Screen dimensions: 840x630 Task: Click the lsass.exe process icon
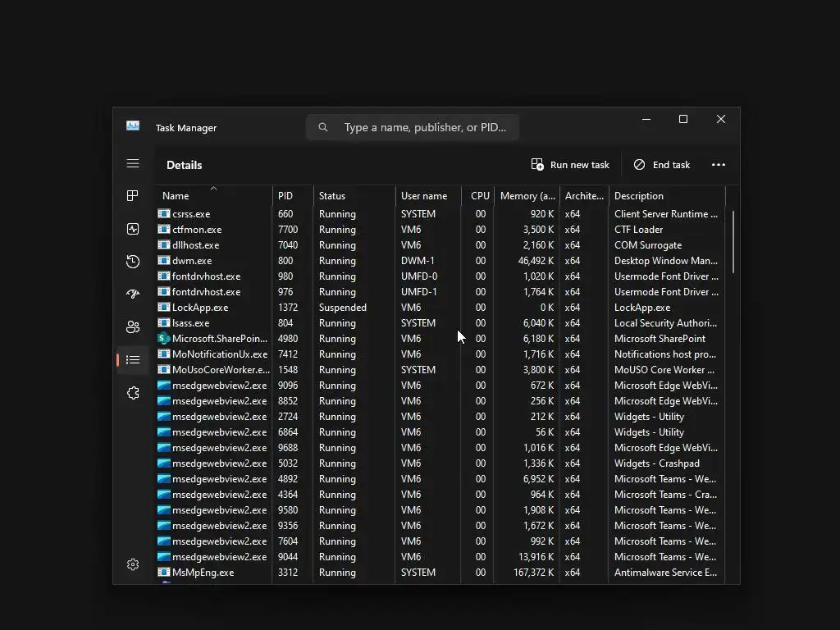(x=164, y=323)
